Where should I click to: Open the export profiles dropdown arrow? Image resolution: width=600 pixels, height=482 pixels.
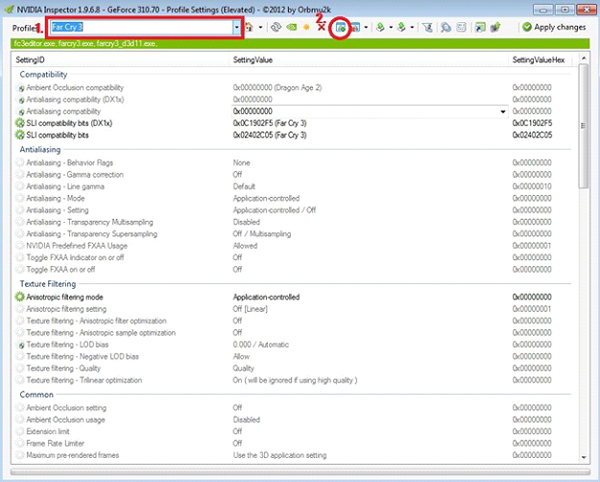(391, 28)
